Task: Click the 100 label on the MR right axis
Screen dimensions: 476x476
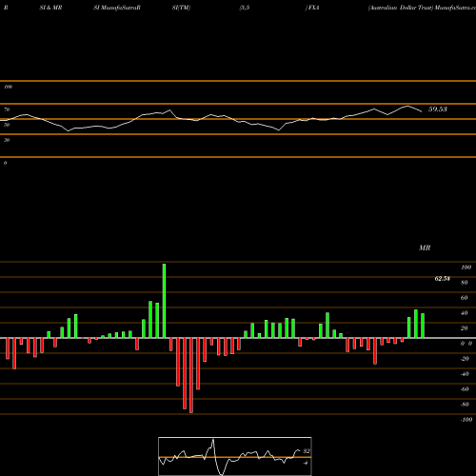Action: [466, 268]
